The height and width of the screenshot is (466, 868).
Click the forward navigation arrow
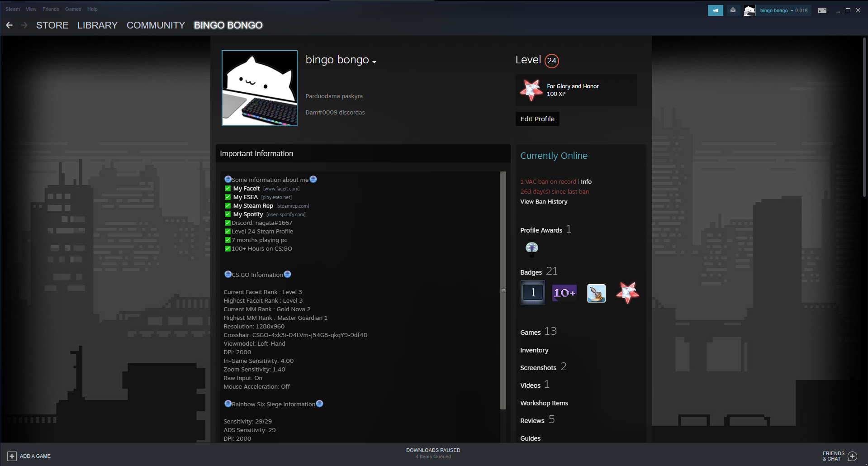tap(24, 25)
